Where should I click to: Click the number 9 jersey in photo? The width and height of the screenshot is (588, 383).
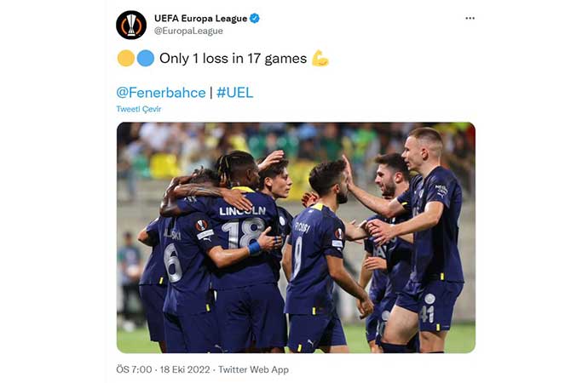pyautogui.click(x=313, y=259)
